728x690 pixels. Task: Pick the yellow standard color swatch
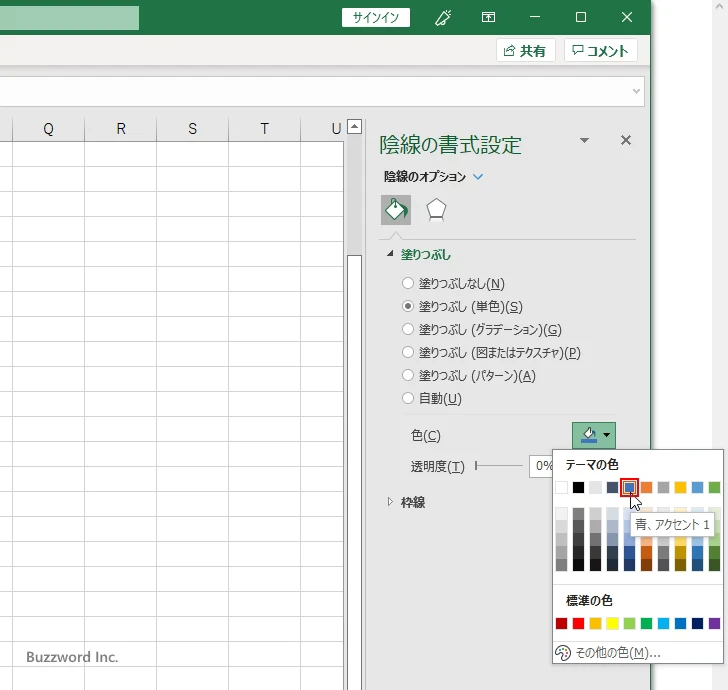point(612,623)
